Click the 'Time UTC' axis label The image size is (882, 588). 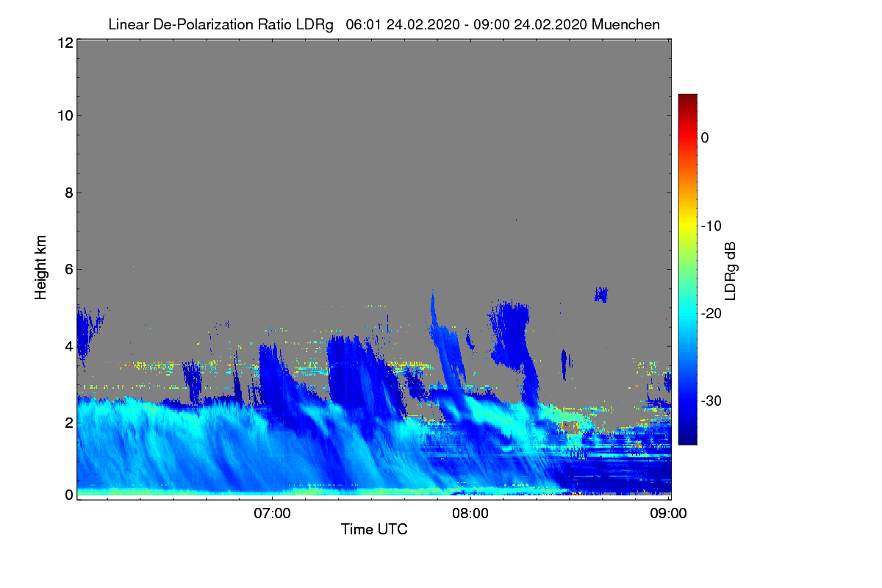[x=374, y=529]
